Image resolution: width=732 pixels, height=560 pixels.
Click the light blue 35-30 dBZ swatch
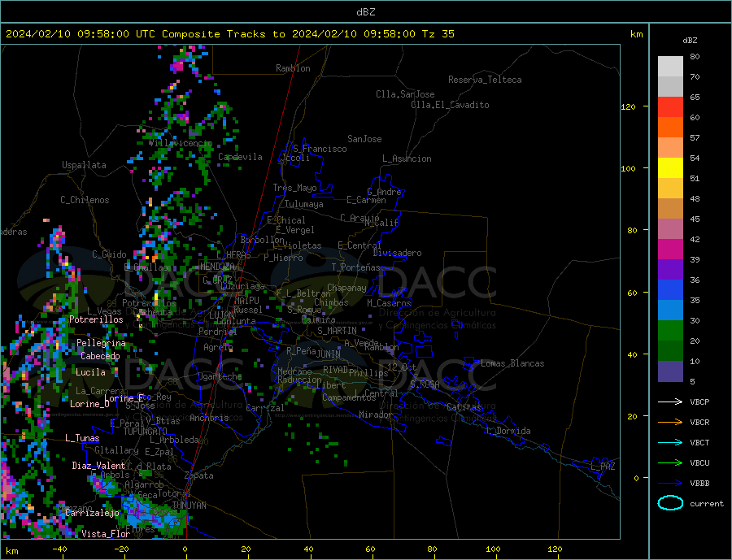tap(670, 310)
